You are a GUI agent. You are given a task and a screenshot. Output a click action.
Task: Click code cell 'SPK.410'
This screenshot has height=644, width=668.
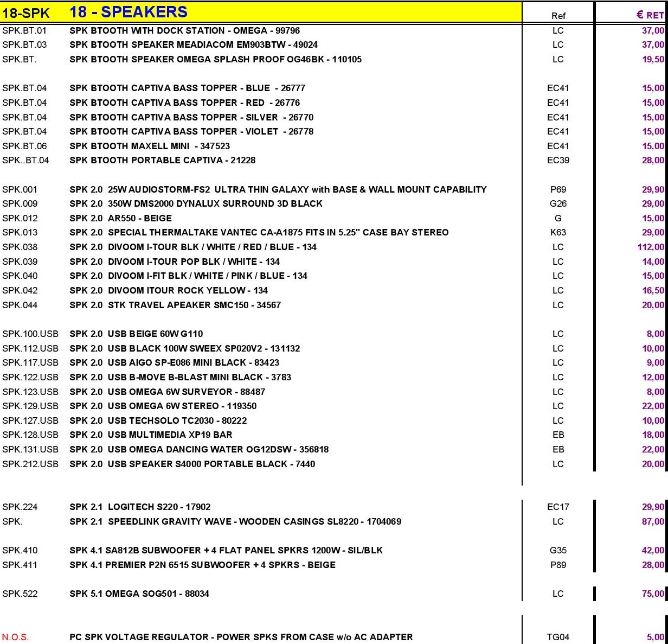coord(20,550)
